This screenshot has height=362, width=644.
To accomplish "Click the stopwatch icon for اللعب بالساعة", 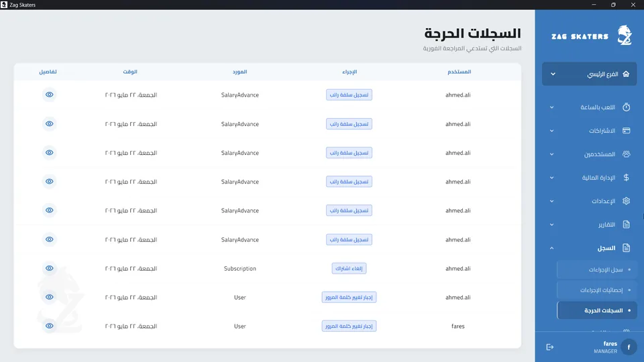I will [x=626, y=107].
